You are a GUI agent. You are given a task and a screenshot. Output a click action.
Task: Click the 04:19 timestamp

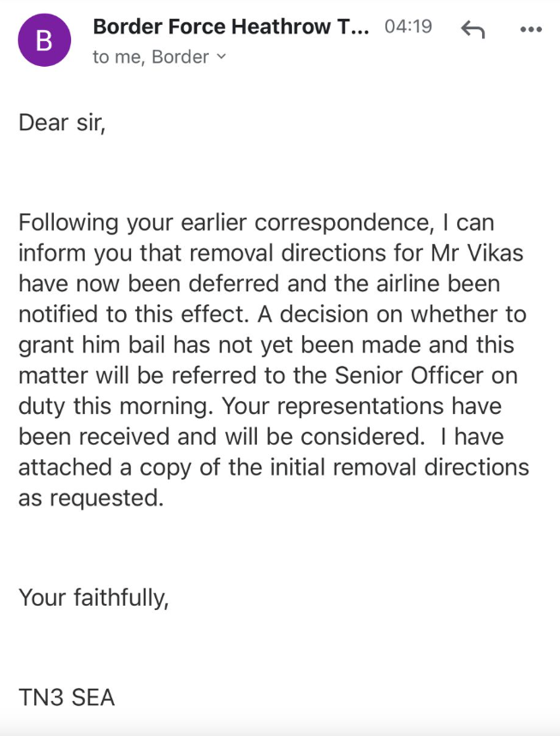[x=408, y=27]
